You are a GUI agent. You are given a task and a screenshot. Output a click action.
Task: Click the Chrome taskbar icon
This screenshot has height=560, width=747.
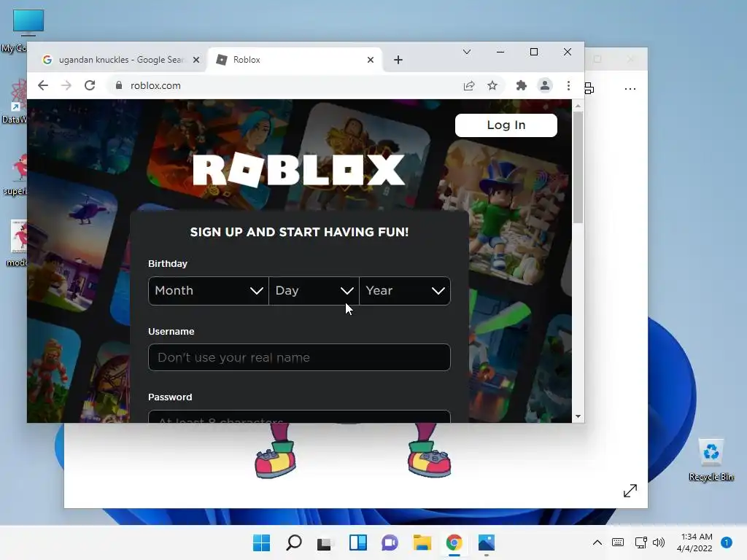[454, 542]
